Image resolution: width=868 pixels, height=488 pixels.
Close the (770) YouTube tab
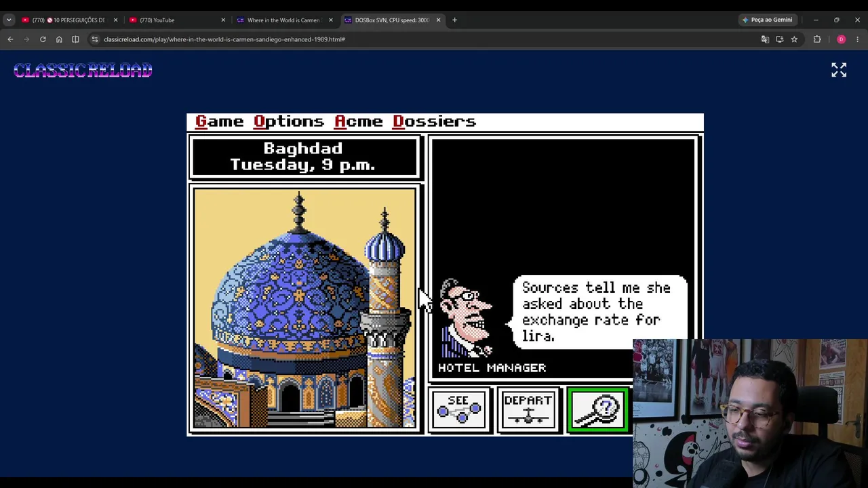point(223,20)
